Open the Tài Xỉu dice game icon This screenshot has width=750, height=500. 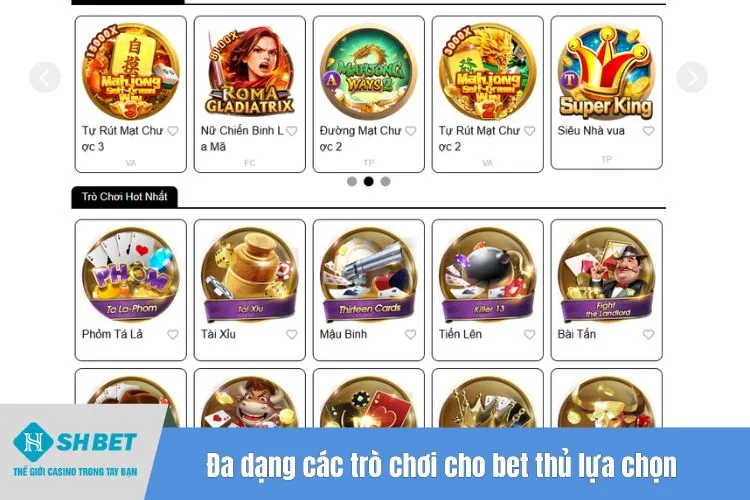pyautogui.click(x=249, y=274)
